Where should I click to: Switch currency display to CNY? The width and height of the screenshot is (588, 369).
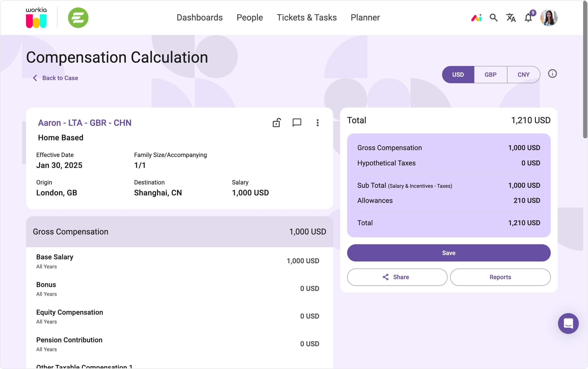[523, 74]
